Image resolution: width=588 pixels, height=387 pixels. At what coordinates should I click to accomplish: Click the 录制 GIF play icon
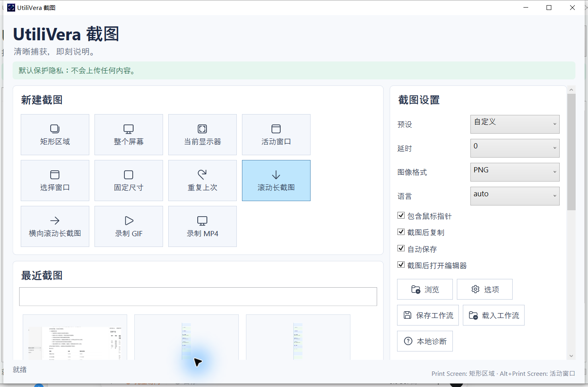(129, 220)
